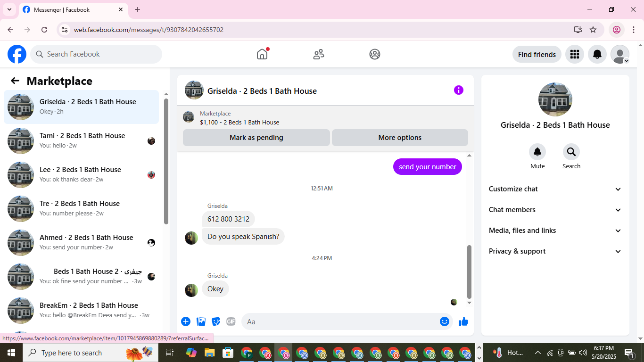This screenshot has height=362, width=644.
Task: Open the Home feed icon
Action: (262, 54)
